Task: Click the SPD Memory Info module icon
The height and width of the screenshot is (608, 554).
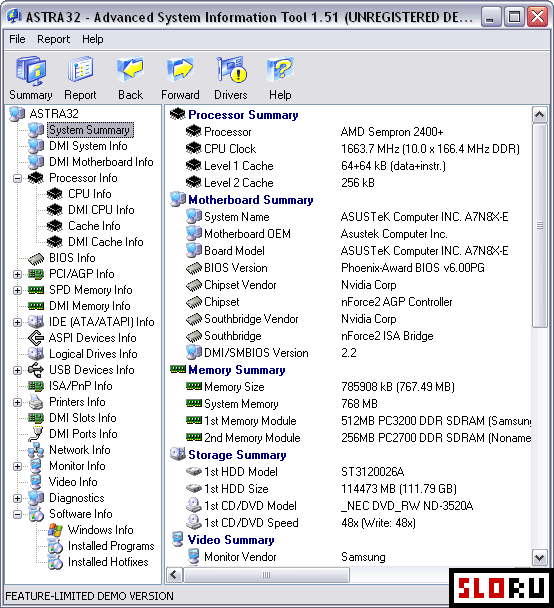Action: tap(36, 290)
